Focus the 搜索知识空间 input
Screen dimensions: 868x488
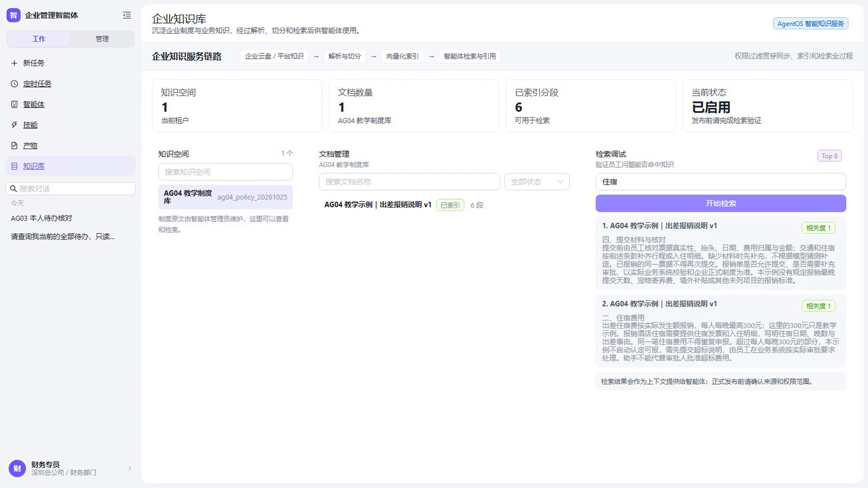pyautogui.click(x=226, y=172)
